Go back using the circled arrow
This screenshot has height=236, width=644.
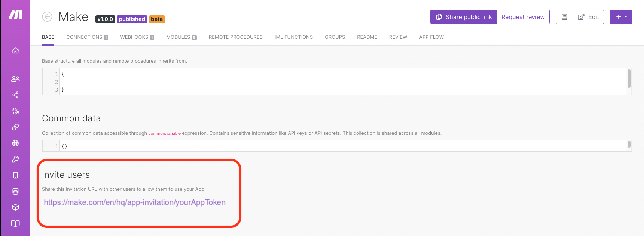(47, 17)
